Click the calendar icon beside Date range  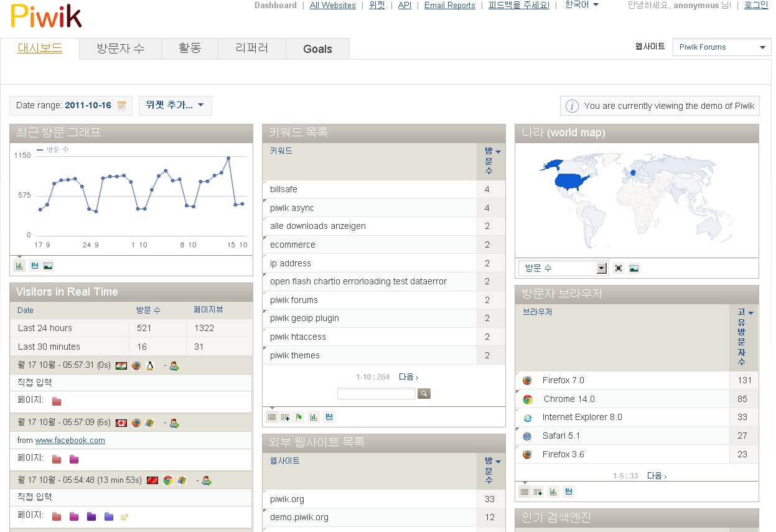click(121, 106)
